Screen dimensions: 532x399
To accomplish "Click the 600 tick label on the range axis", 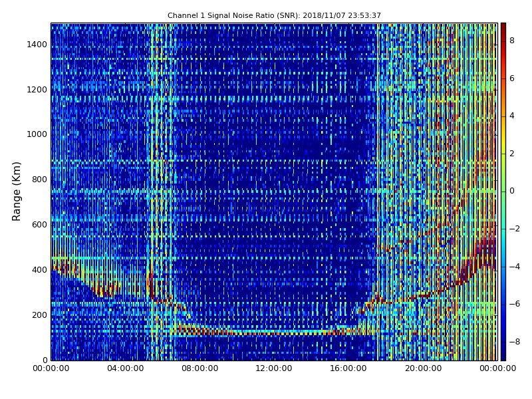I will (39, 225).
